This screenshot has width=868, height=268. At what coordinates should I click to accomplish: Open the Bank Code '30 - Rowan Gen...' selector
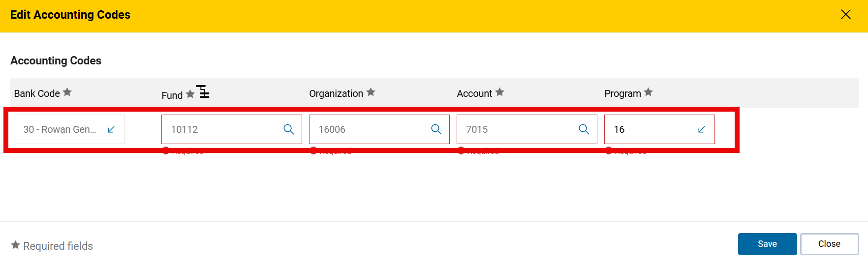click(x=60, y=129)
